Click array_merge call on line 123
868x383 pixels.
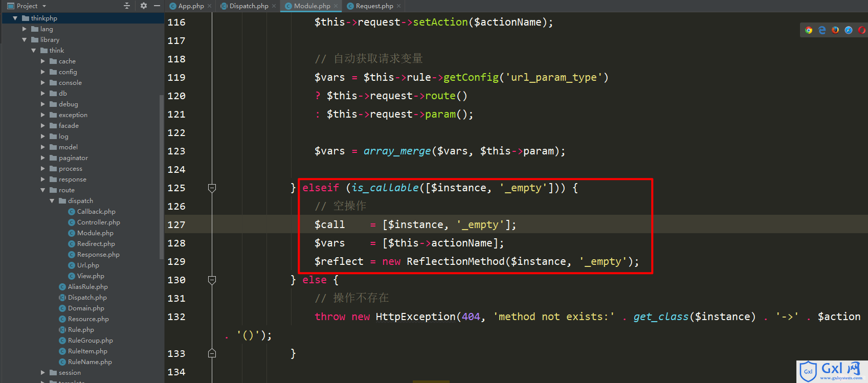coord(397,151)
